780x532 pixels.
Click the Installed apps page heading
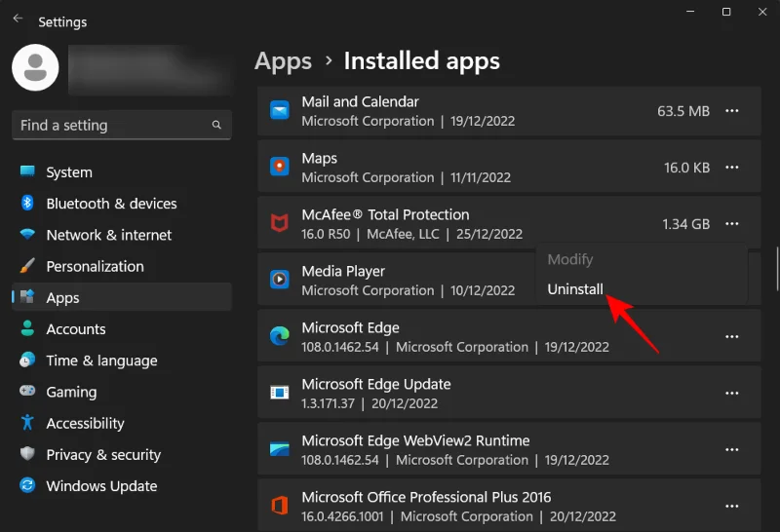coord(422,61)
